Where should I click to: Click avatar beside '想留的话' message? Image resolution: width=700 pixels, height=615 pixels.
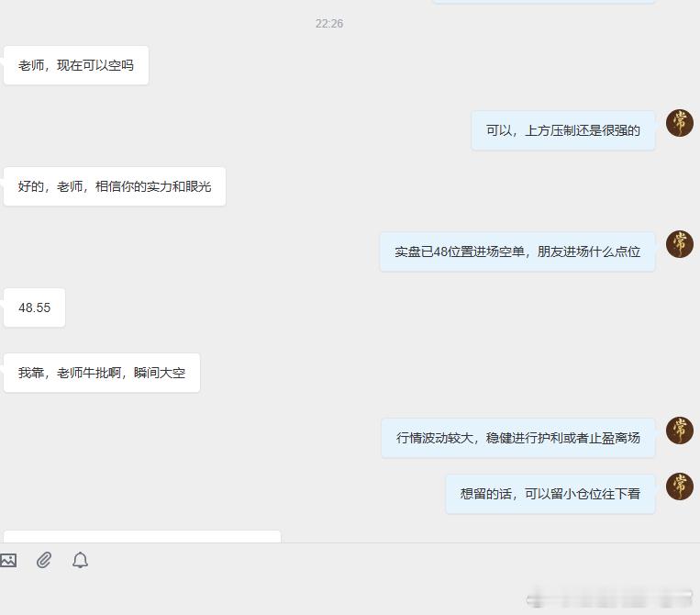[680, 486]
